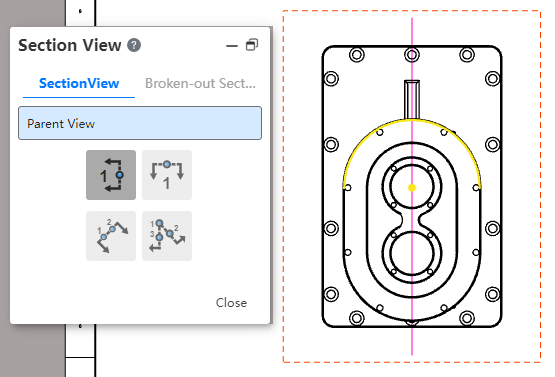This screenshot has width=555, height=377.
Task: Open the Section View help icon
Action: click(134, 45)
